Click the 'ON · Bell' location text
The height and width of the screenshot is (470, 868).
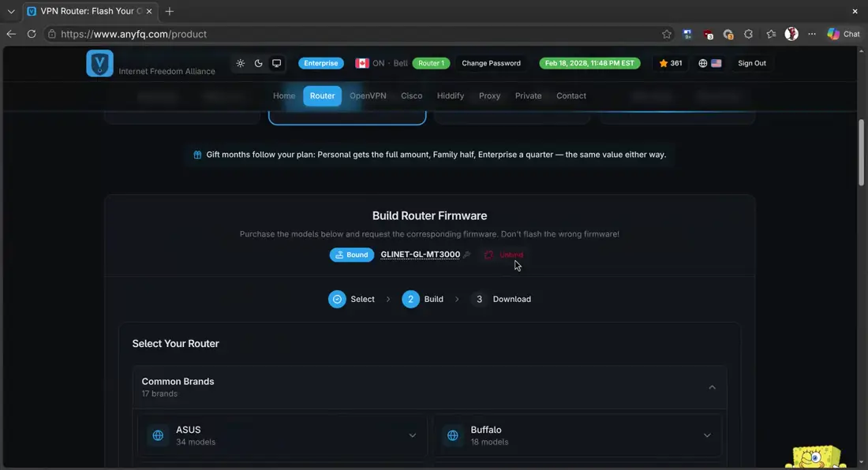391,63
